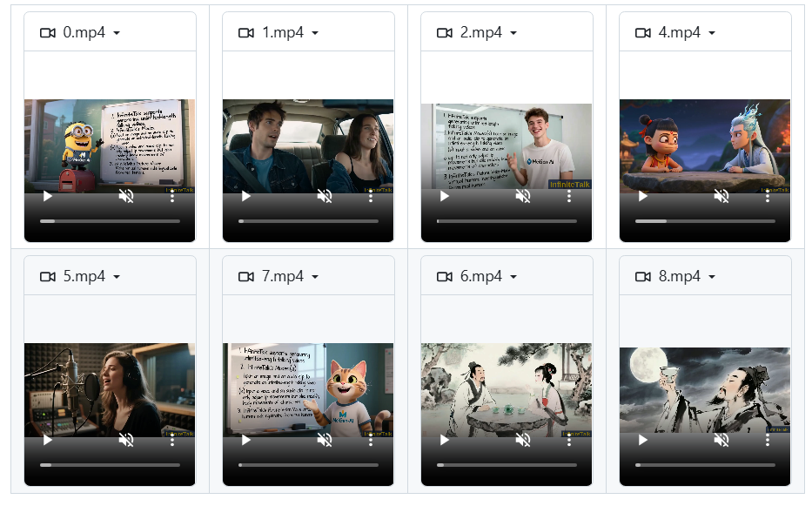Seek on the 2.mp4 progress bar
812x506 pixels.
tap(507, 221)
